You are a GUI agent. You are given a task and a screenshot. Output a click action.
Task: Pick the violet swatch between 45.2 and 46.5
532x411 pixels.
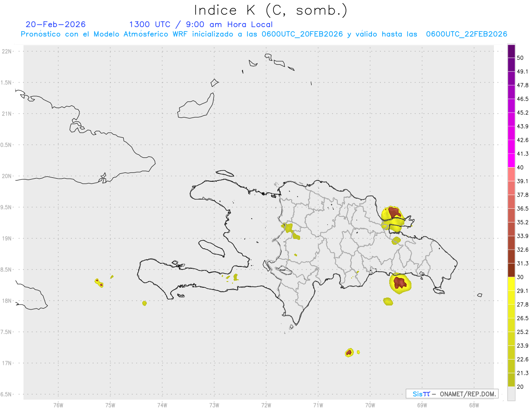pos(511,106)
